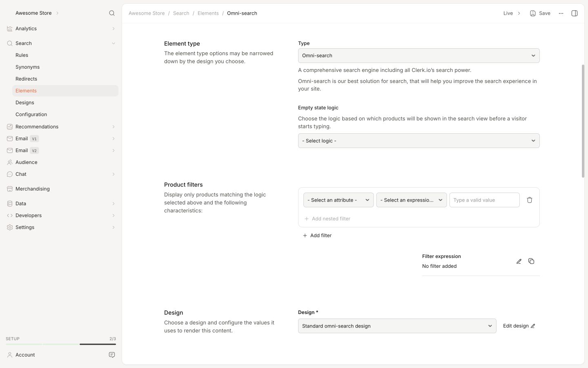Image resolution: width=588 pixels, height=368 pixels.
Task: Expand the Analytics section chevron
Action: click(x=114, y=29)
